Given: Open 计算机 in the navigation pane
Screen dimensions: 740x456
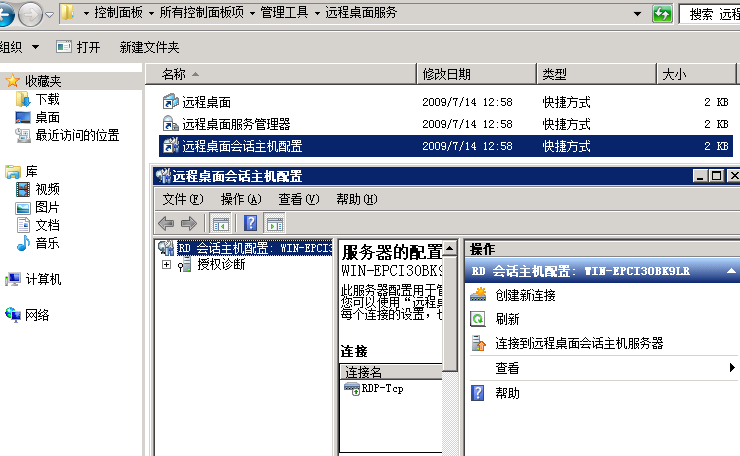Looking at the screenshot, I should tap(43, 279).
